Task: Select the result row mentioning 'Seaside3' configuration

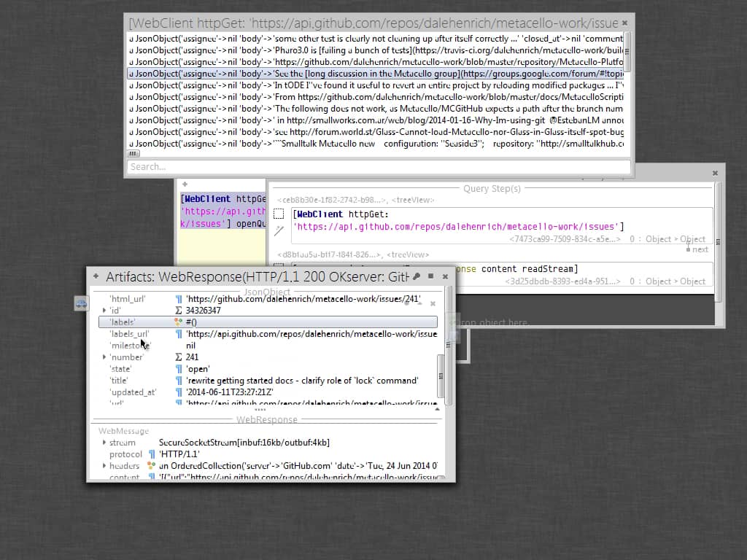Action: click(376, 144)
